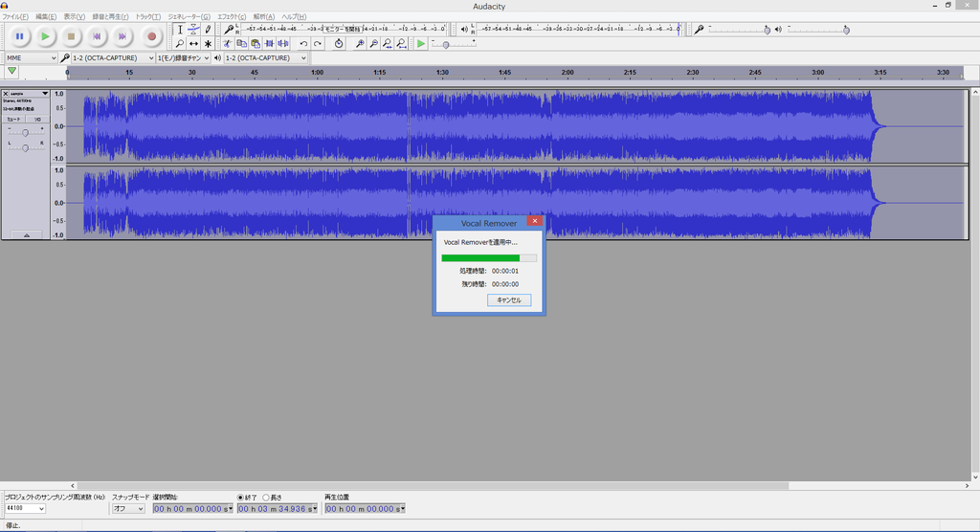Select the 長さ (Length) radio button

point(266,498)
